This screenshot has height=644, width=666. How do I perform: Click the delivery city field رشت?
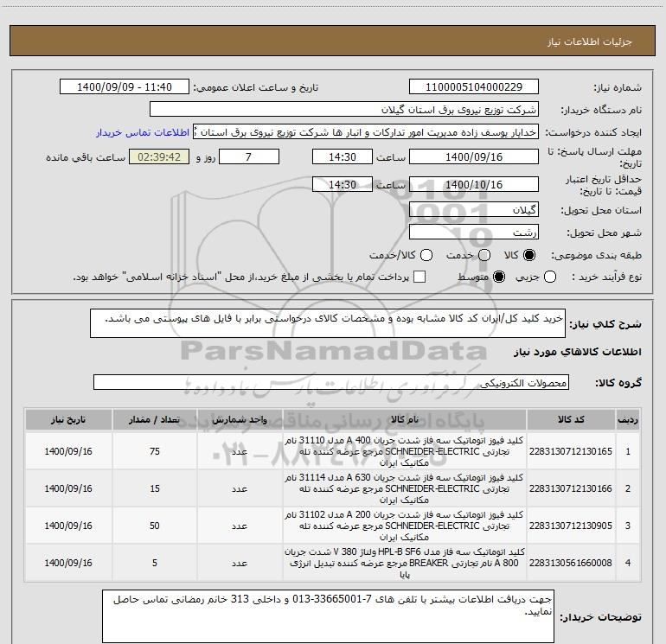(474, 232)
